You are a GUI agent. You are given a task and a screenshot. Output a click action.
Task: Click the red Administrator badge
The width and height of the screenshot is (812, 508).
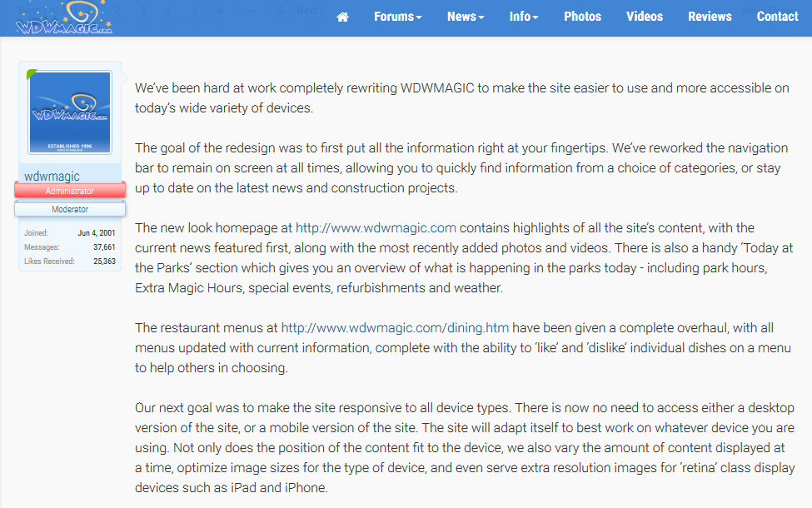click(70, 191)
